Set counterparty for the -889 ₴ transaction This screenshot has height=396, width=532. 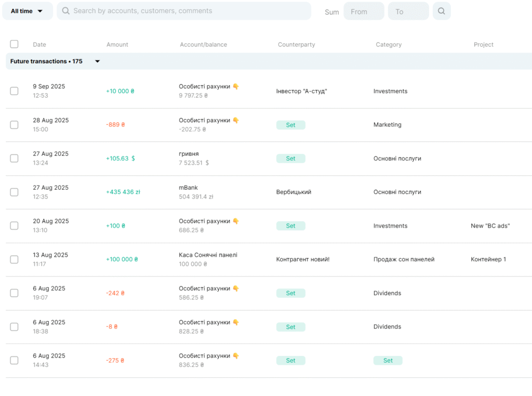click(290, 125)
